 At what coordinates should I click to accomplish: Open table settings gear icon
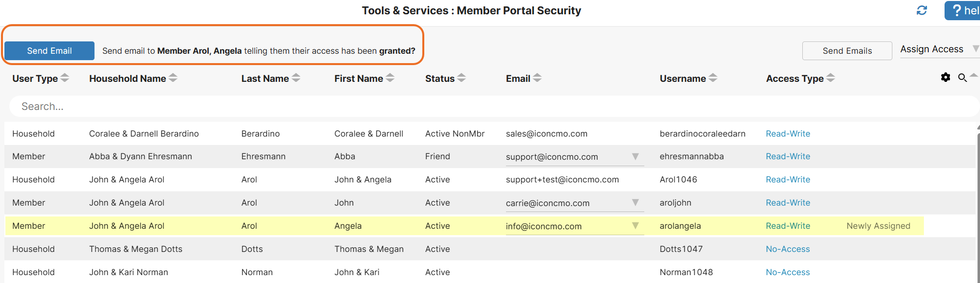946,77
